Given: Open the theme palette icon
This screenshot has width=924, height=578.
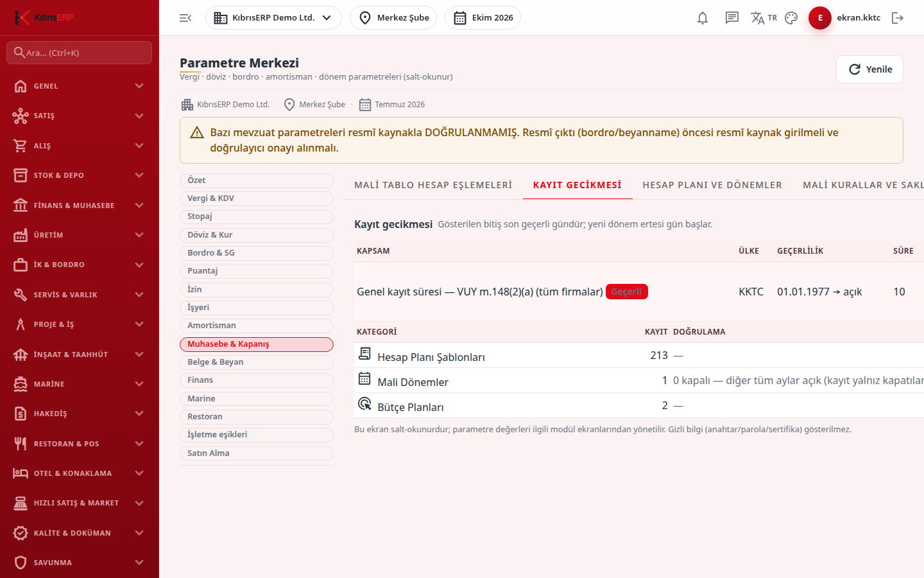Looking at the screenshot, I should (x=791, y=18).
